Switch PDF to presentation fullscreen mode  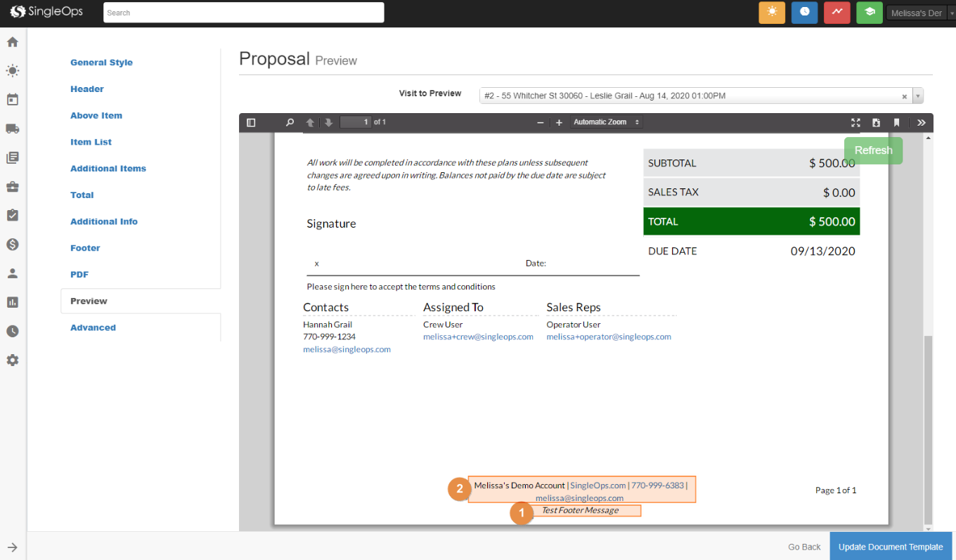pyautogui.click(x=855, y=122)
